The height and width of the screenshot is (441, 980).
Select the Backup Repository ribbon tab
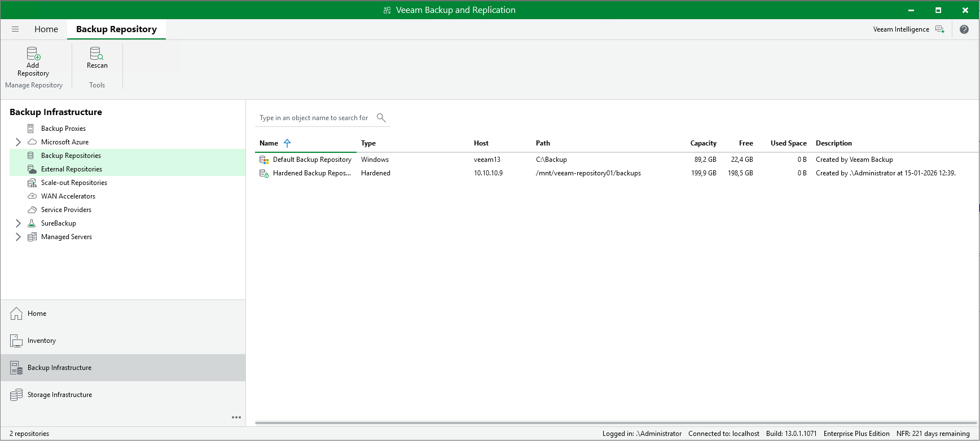tap(116, 29)
